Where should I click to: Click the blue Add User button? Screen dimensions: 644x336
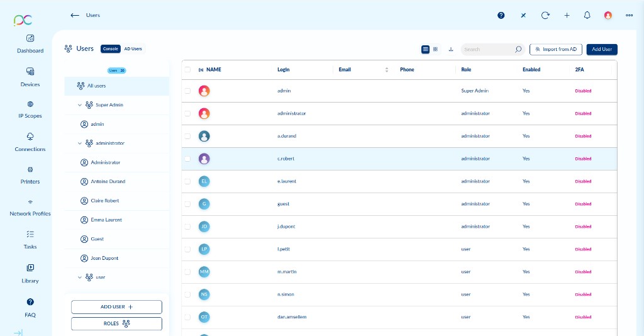[602, 49]
